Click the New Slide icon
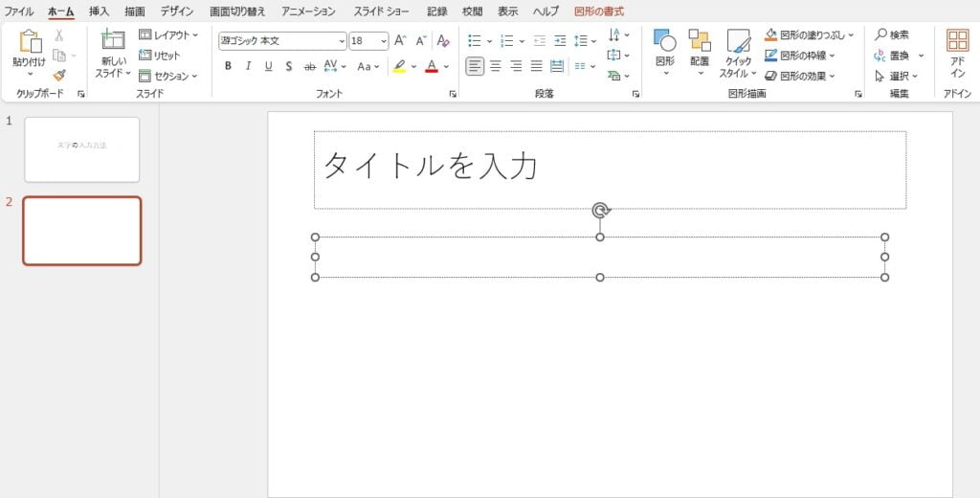The width and height of the screenshot is (980, 498). click(x=113, y=40)
